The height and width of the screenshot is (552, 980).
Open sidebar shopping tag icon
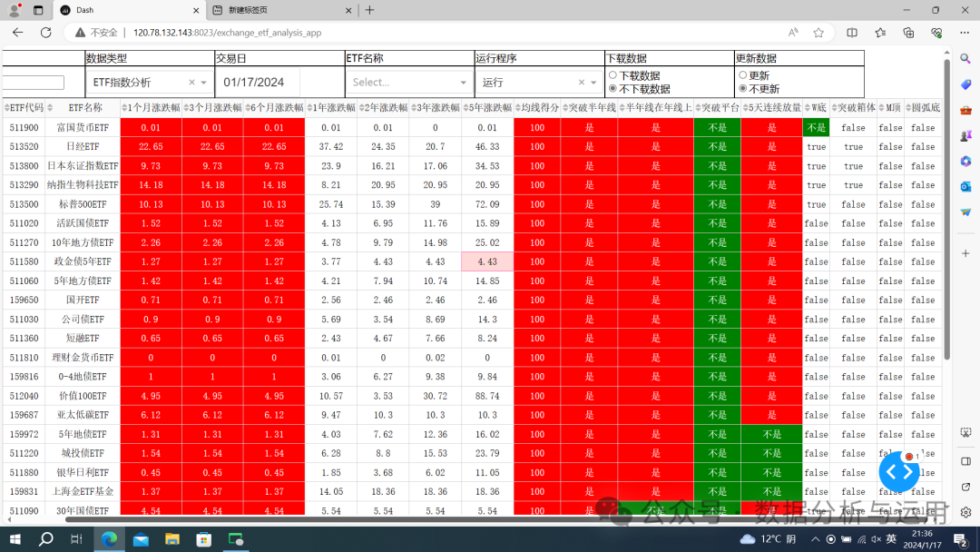tap(965, 84)
